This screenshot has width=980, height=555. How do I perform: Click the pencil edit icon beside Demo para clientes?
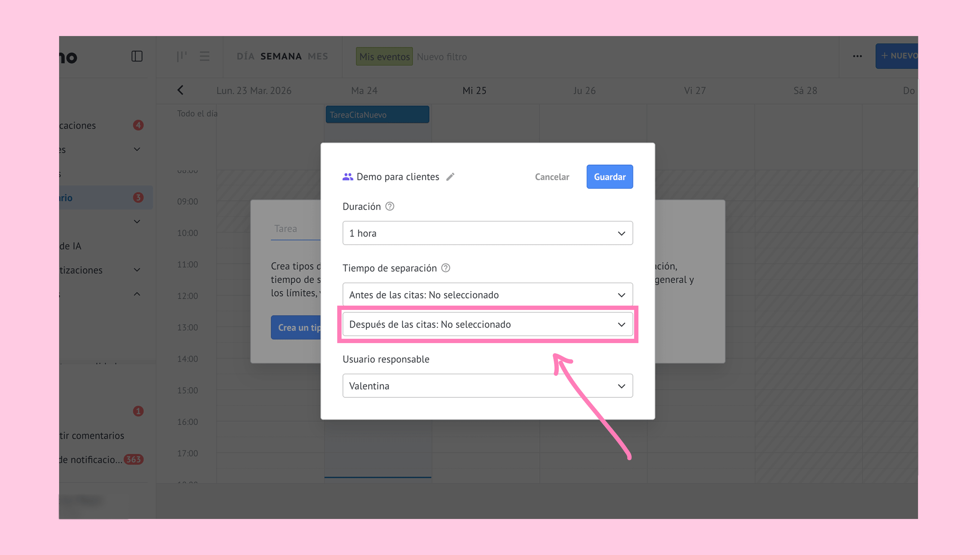click(x=450, y=177)
